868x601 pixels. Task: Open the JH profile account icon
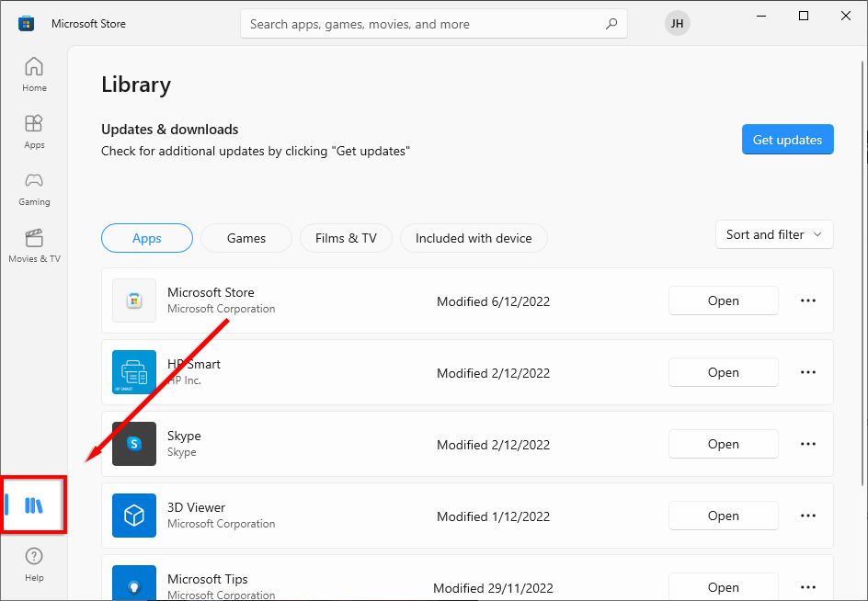(x=677, y=24)
